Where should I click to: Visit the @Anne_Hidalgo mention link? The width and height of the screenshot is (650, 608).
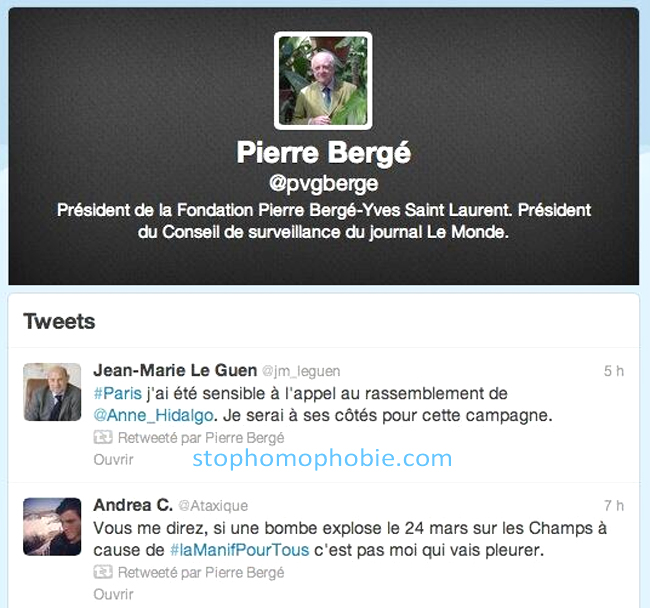(x=154, y=415)
